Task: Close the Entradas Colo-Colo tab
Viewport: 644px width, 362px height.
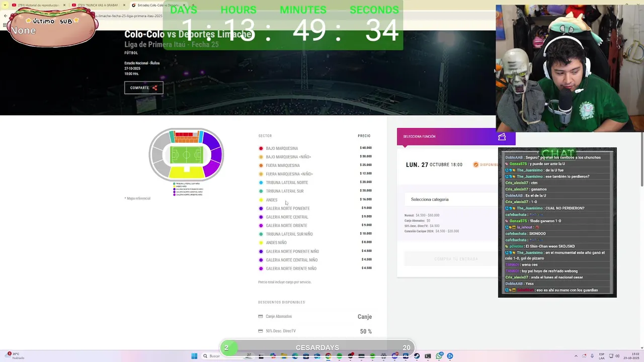Action: click(184, 5)
